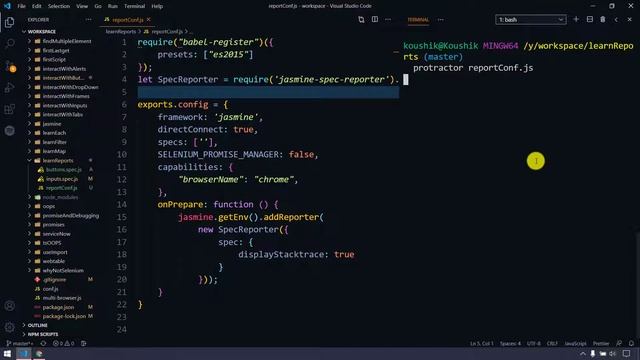Open the Run and Debug view
Viewport: 640px width, 360px height.
[x=9, y=87]
